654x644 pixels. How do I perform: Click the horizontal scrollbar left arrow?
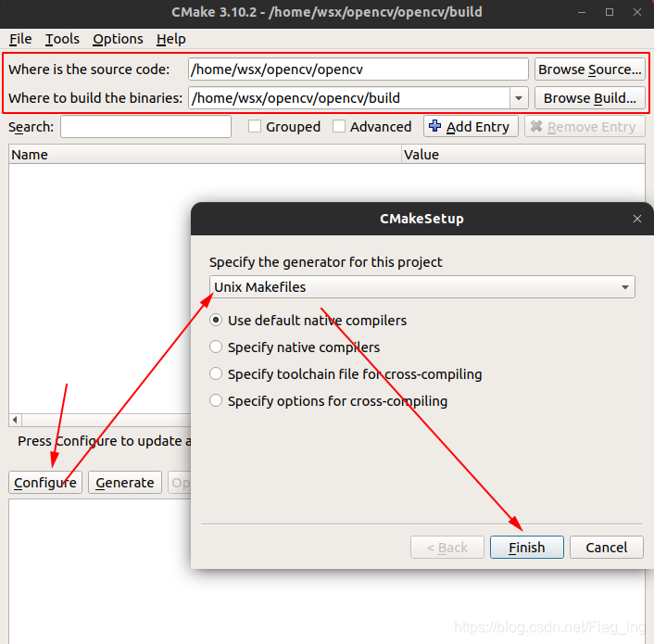[x=15, y=420]
